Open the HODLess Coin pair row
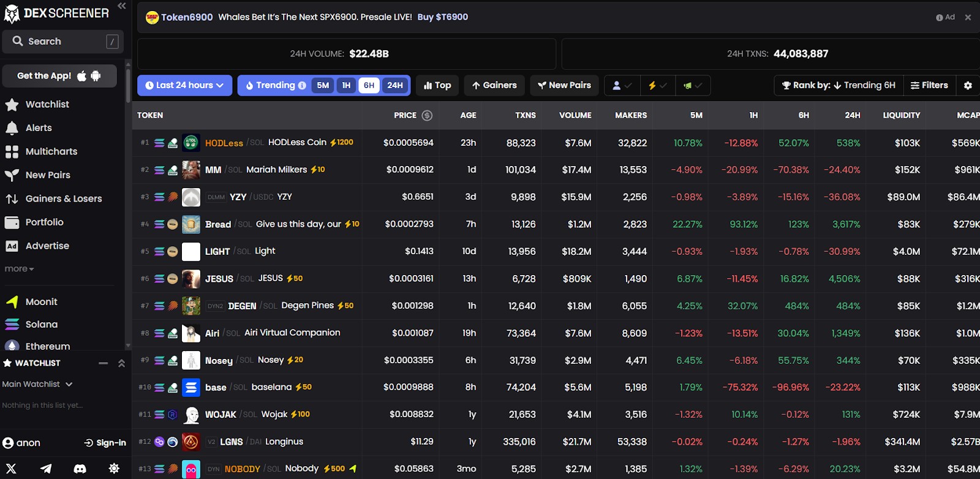Viewport: 980px width, 479px height. click(x=556, y=143)
